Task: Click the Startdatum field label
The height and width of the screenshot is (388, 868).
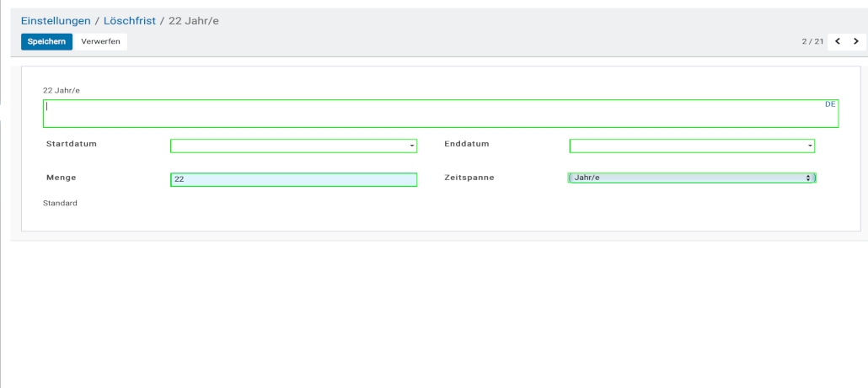Action: [x=72, y=144]
